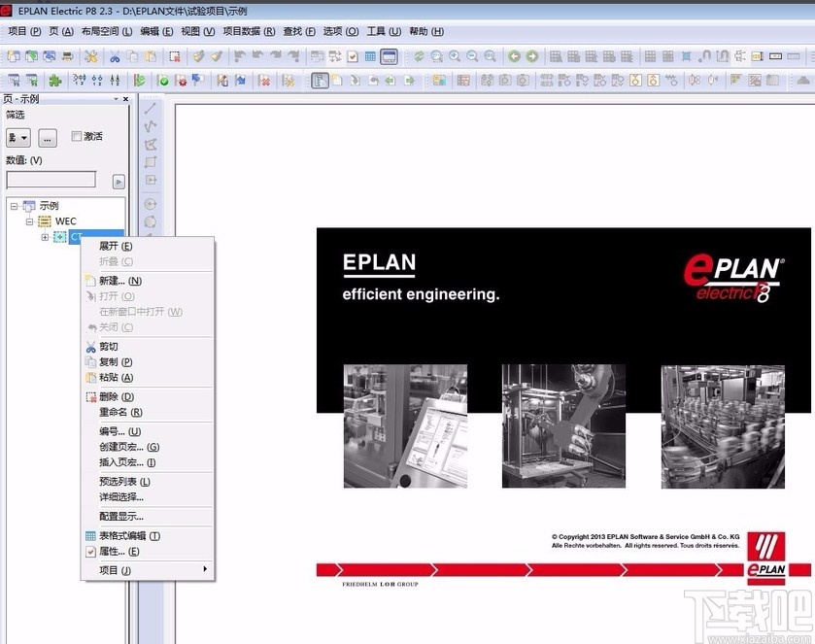Open the 布局空间 (L) menu

(x=107, y=31)
